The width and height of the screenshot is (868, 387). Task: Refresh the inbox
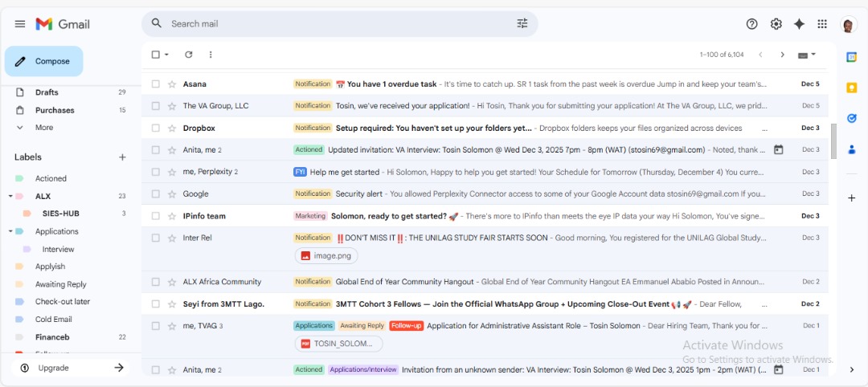click(188, 54)
